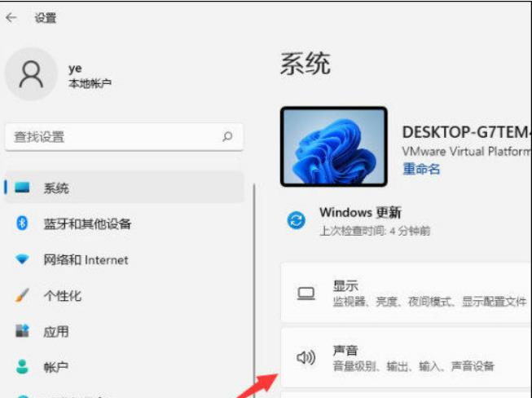
Task: Click the sidebar vertical scrollbar
Action: [254, 291]
